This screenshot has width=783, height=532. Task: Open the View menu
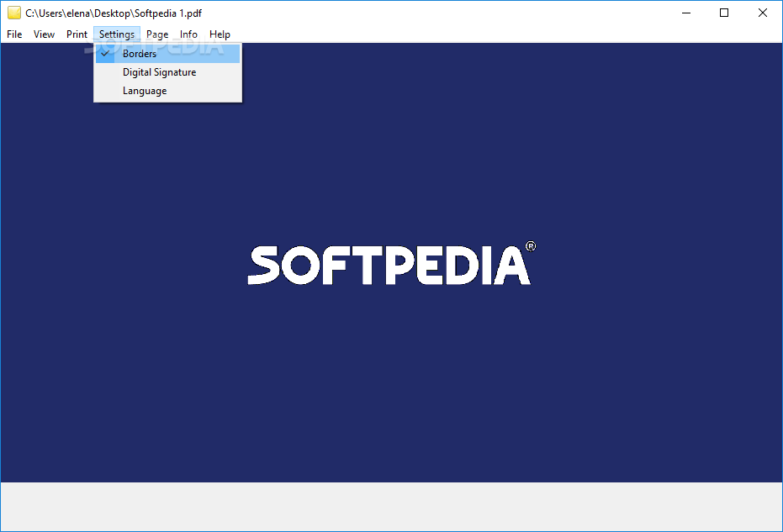click(44, 34)
